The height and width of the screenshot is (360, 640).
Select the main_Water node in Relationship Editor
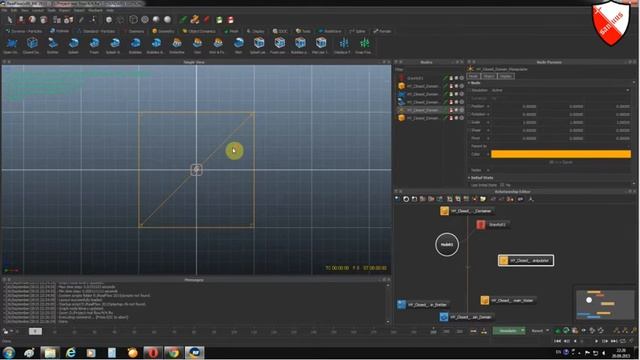point(508,300)
